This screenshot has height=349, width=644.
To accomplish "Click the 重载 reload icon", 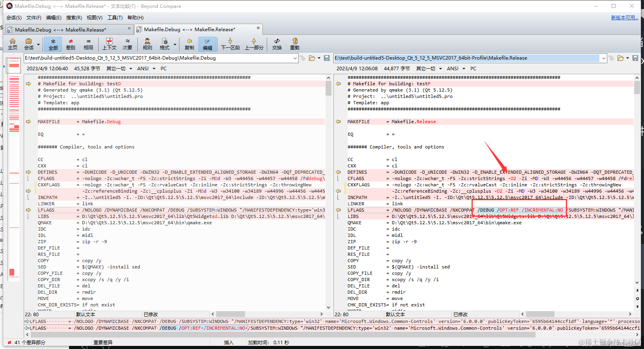I will pos(295,44).
